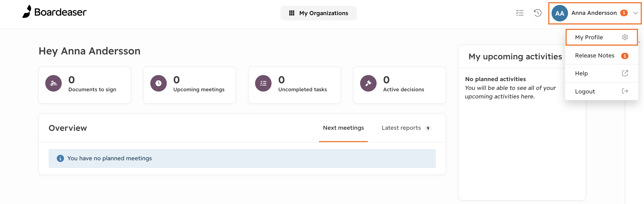The image size is (644, 204).
Task: Click the AA user avatar
Action: tap(560, 13)
